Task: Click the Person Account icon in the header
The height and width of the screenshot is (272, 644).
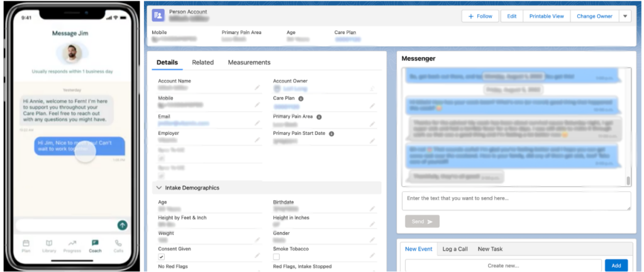Action: point(158,15)
